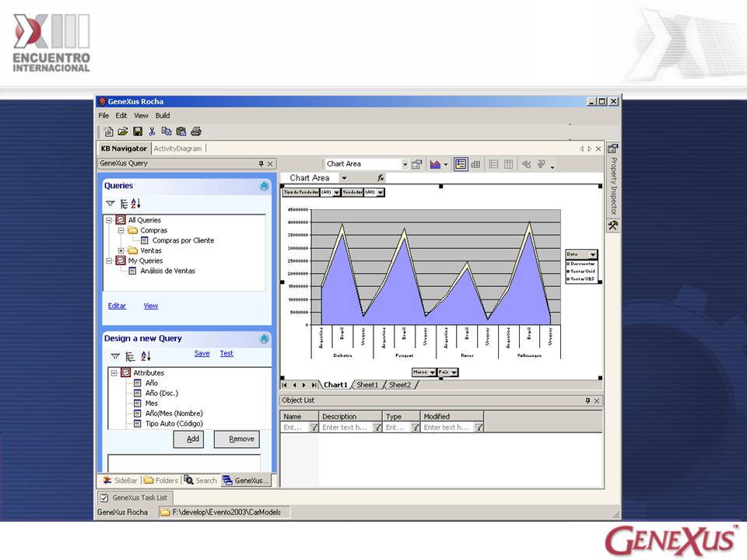
Task: Click the Remove button
Action: click(237, 439)
